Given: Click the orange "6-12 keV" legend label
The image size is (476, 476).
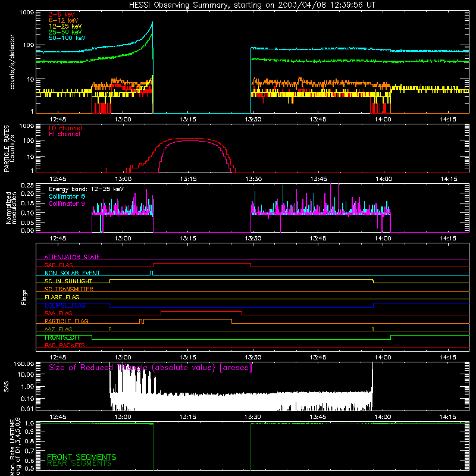Looking at the screenshot, I should [64, 20].
